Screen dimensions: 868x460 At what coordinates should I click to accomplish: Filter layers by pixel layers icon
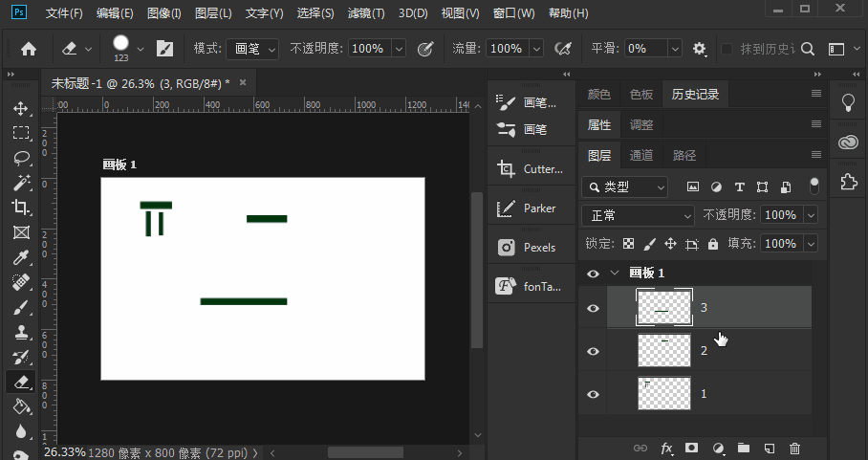(692, 186)
